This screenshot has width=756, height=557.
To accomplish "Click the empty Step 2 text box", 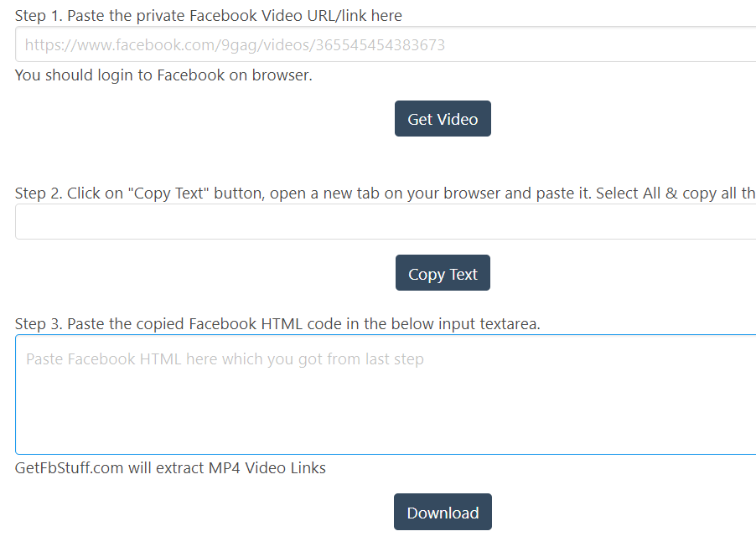I will coord(386,222).
